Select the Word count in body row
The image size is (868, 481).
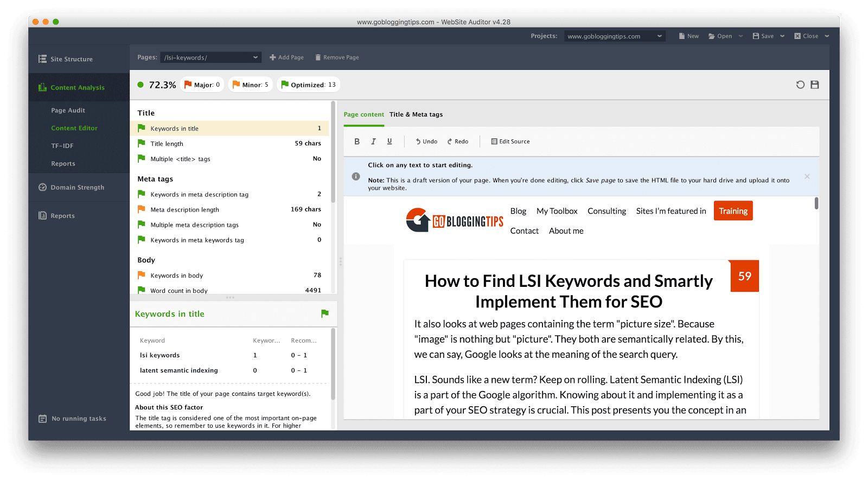click(x=229, y=290)
